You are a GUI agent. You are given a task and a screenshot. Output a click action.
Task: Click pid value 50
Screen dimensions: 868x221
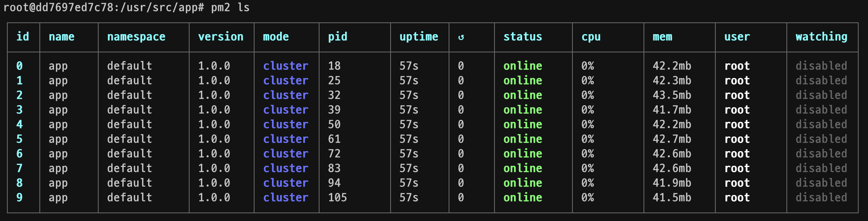pyautogui.click(x=335, y=124)
